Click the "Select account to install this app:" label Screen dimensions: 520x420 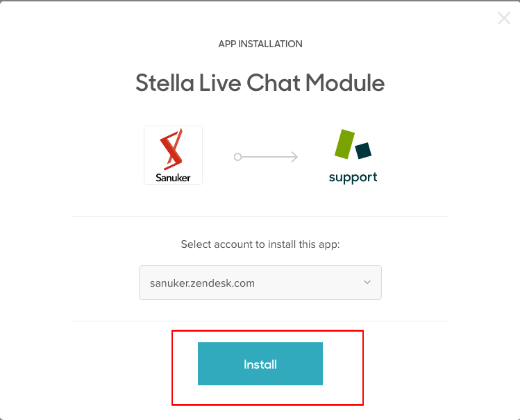click(260, 244)
